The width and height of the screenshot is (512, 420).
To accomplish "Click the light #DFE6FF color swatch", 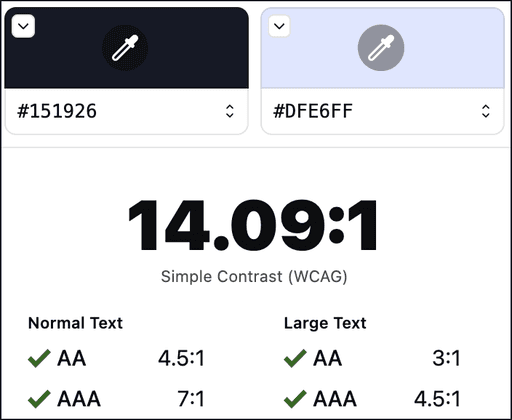I will point(383,48).
